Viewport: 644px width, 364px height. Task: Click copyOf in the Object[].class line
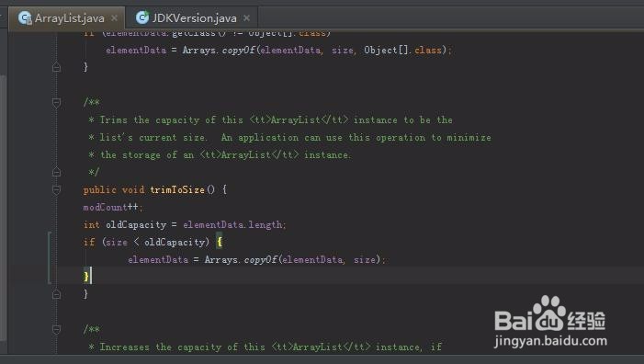tap(238, 51)
